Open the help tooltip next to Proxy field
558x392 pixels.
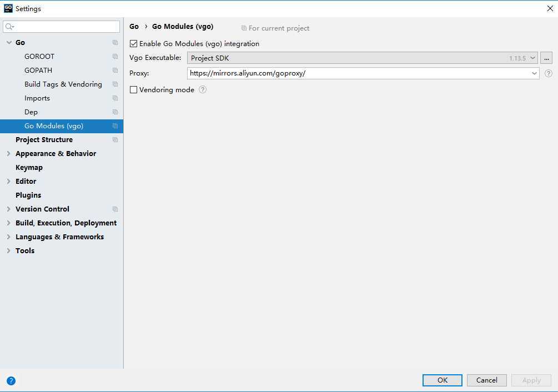pyautogui.click(x=549, y=73)
